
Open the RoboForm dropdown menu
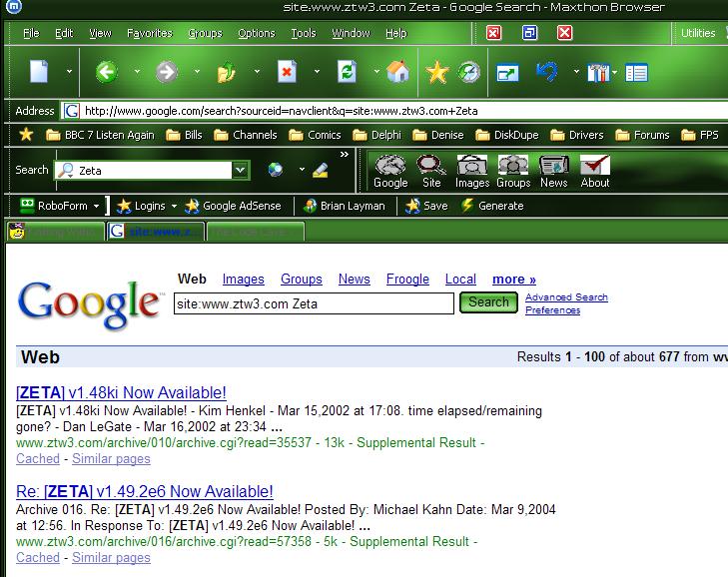pyautogui.click(x=96, y=206)
